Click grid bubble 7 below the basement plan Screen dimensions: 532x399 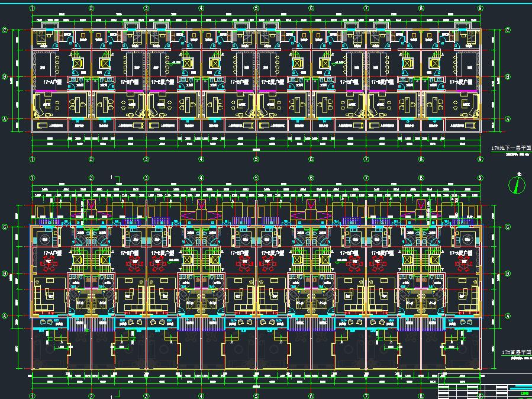(x=366, y=159)
